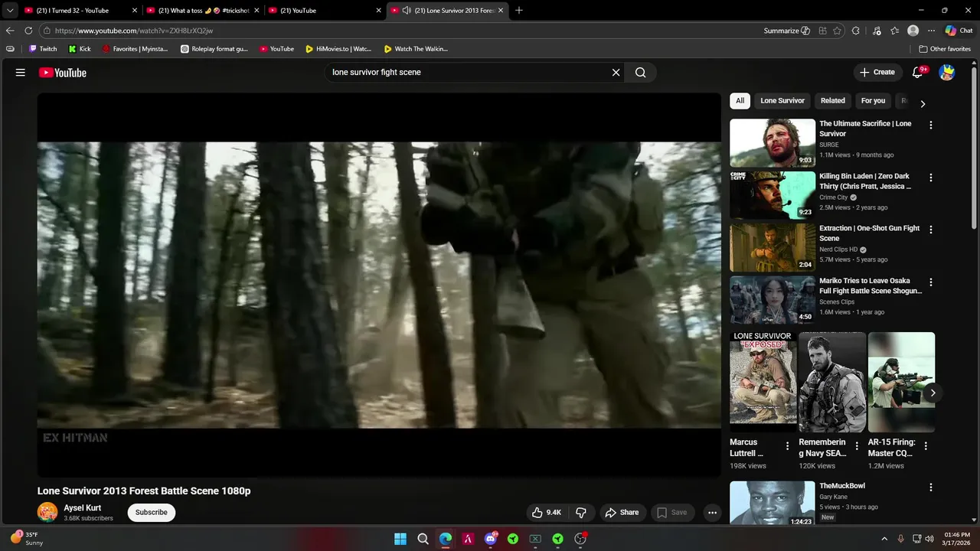Open Windows Start menu
This screenshot has height=551, width=980.
(x=400, y=539)
